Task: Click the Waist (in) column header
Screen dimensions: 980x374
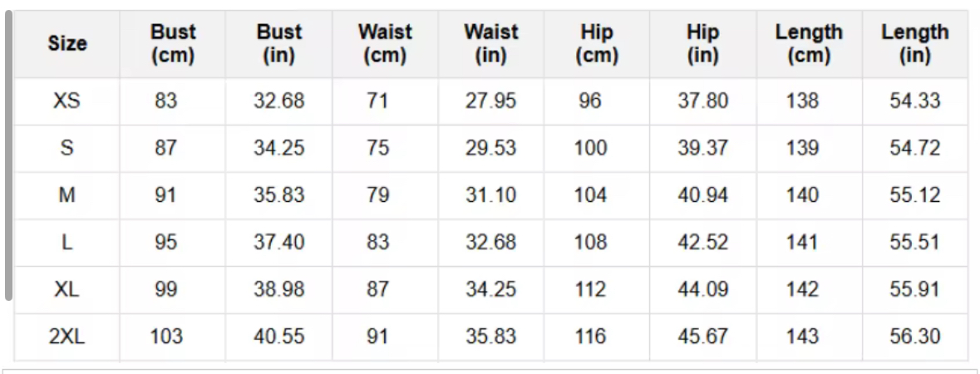Action: [x=490, y=44]
